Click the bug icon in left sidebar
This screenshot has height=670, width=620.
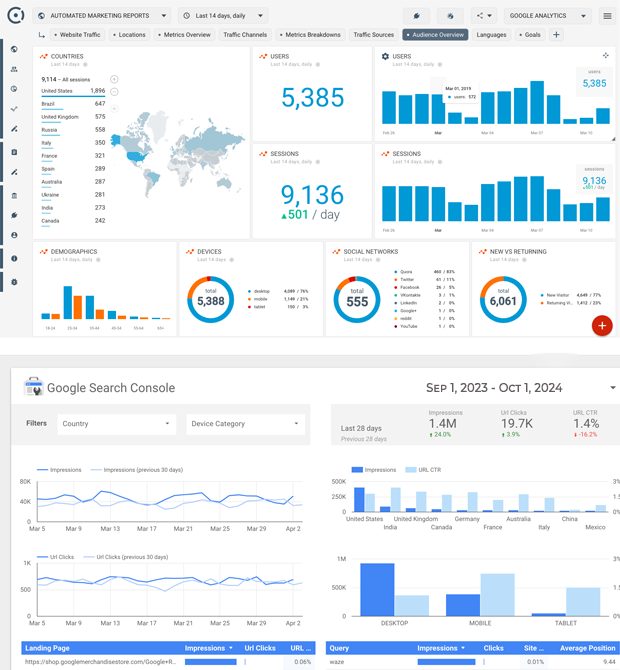pyautogui.click(x=14, y=282)
